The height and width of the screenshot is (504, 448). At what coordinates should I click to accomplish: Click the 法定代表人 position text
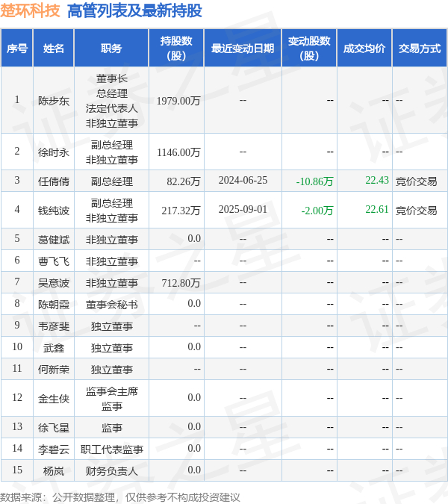[111, 108]
